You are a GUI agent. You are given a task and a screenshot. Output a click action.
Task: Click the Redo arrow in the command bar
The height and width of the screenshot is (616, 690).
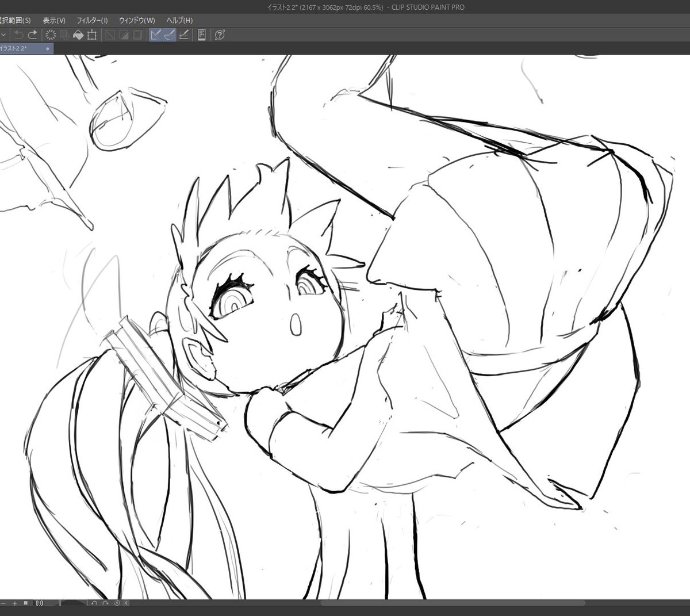point(33,35)
